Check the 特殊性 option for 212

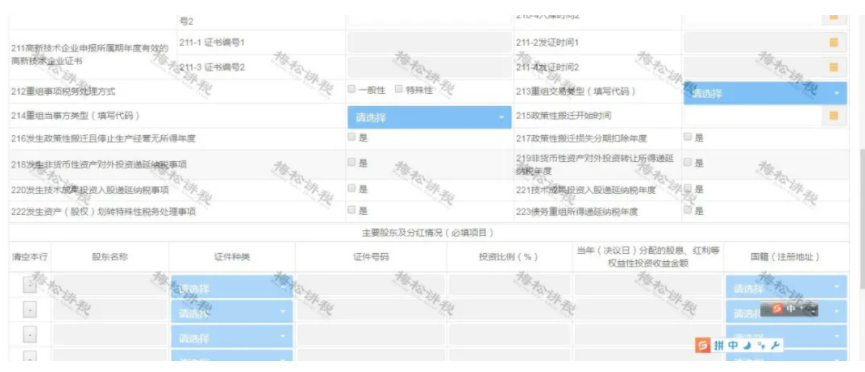pos(398,89)
